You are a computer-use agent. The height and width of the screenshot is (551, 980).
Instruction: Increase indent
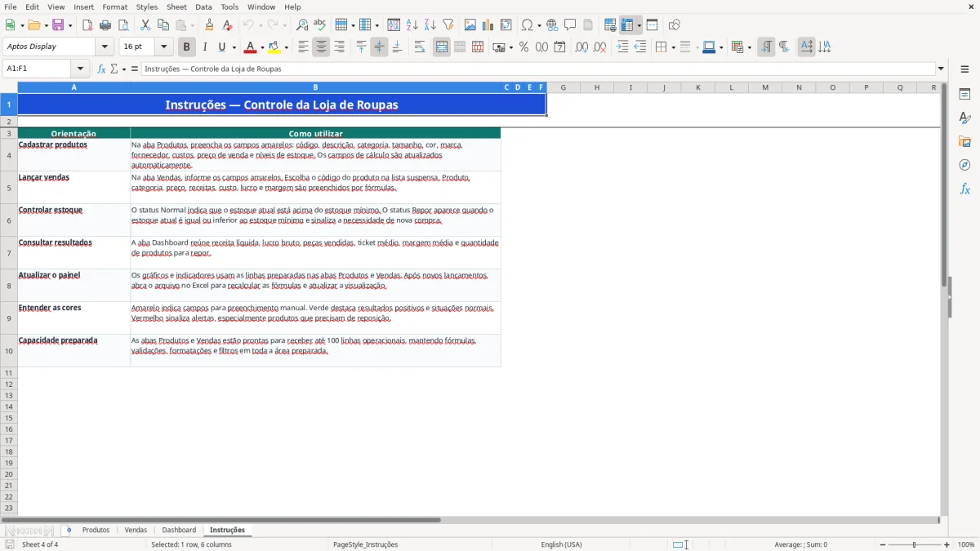622,47
